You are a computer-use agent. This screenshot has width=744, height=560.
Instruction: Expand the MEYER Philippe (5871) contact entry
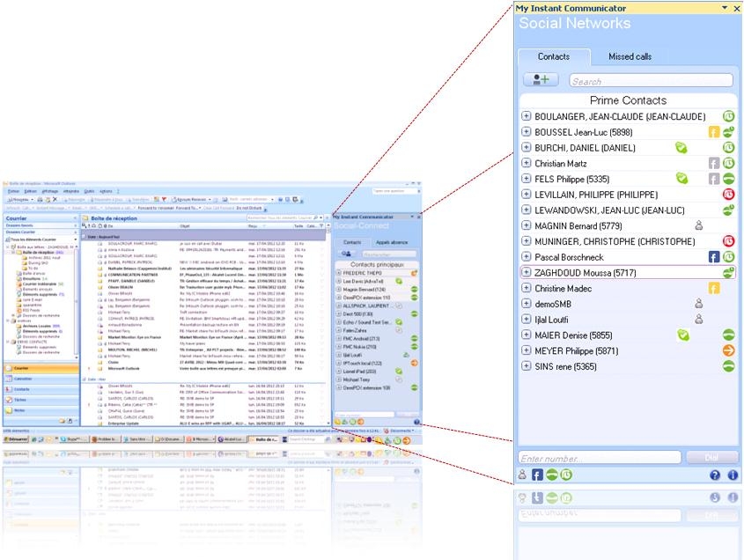tap(527, 350)
